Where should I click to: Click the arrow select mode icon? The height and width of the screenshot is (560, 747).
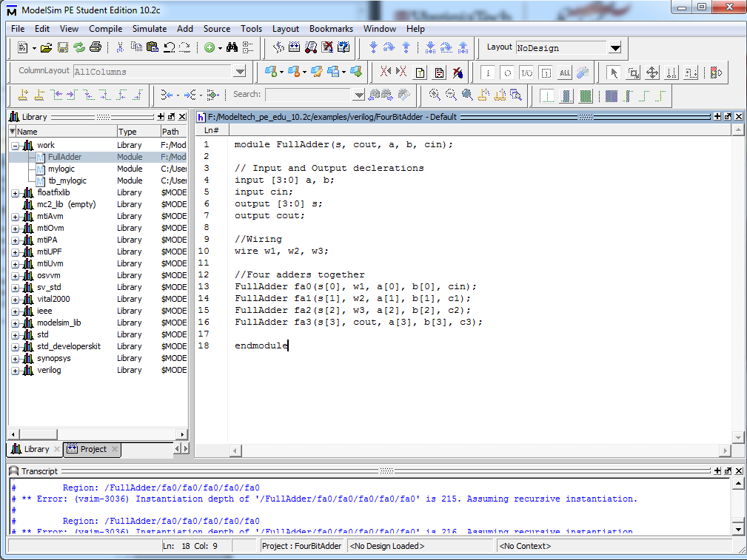click(613, 72)
